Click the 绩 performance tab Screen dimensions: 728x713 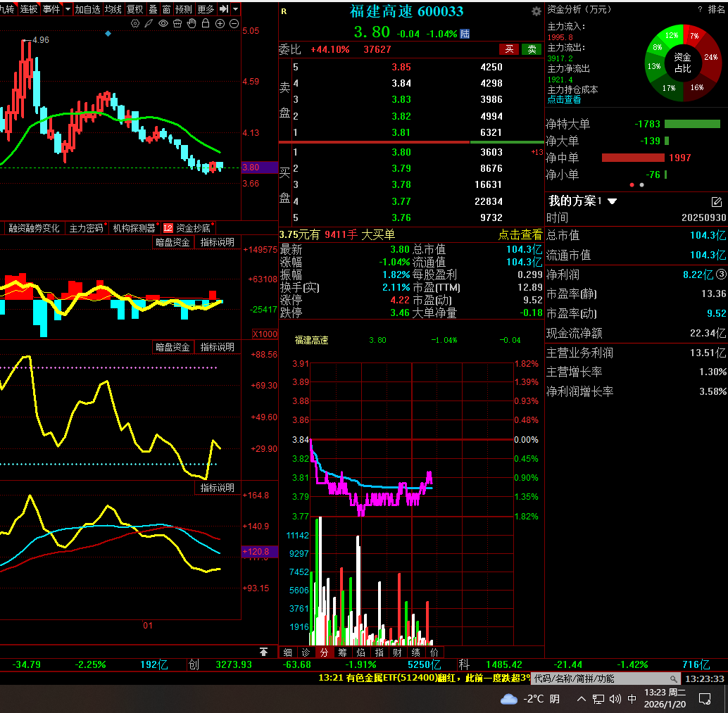click(x=415, y=652)
